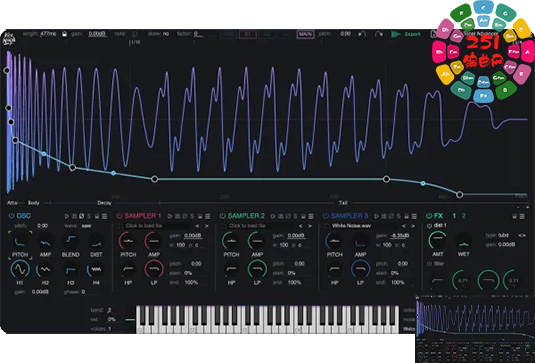Click the undo arrow in top bar
Image resolution: width=535 pixels, height=363 pixels.
[x=362, y=34]
